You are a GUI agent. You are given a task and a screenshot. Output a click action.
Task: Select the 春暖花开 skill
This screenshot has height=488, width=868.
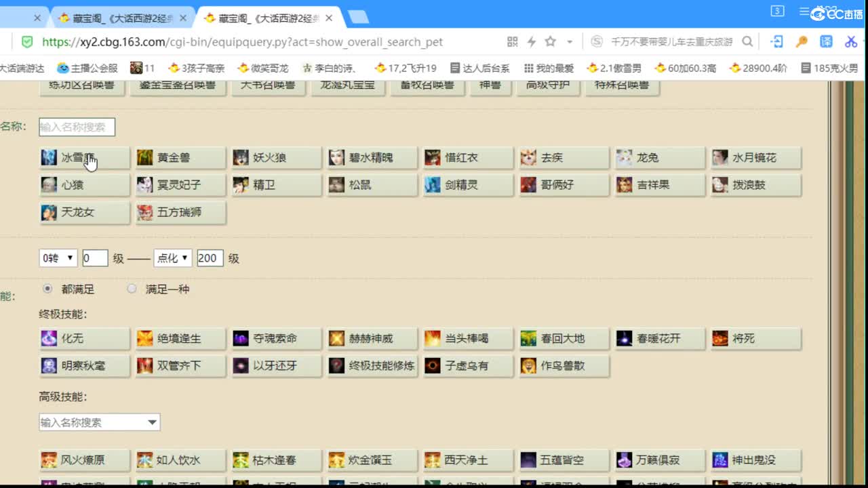(x=660, y=338)
